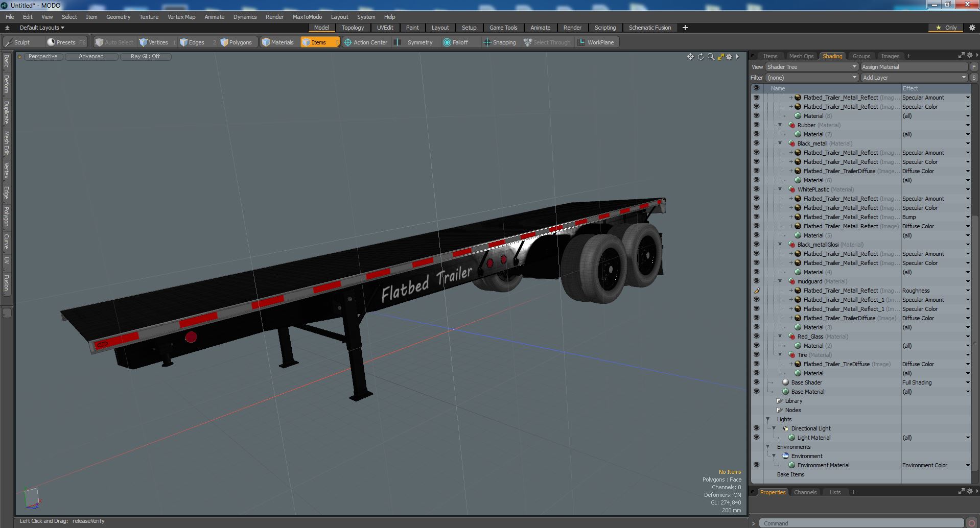Image resolution: width=980 pixels, height=528 pixels.
Task: Click the Environment sphere icon
Action: click(785, 456)
